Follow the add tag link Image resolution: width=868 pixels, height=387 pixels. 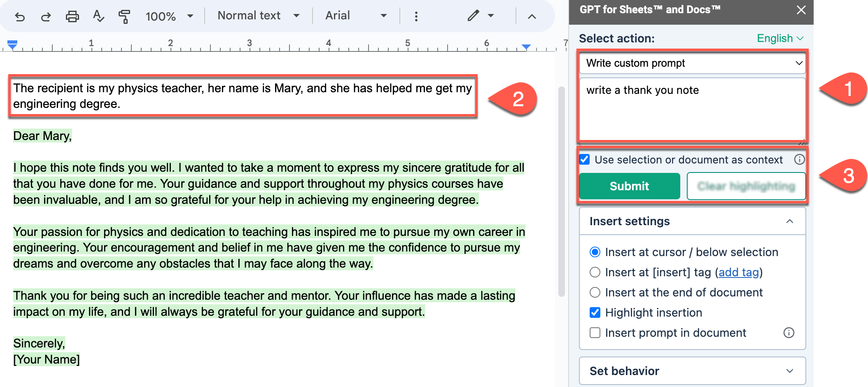739,272
